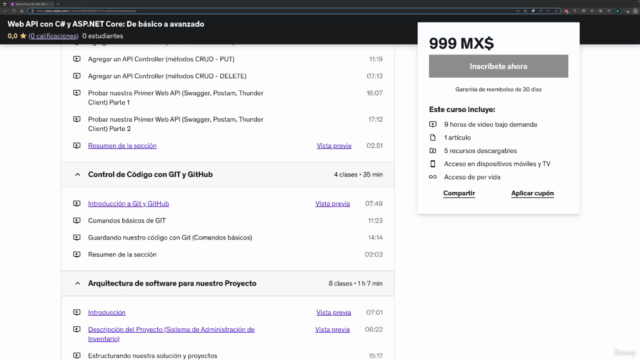640x360 pixels.
Task: Click video icon beside Estructurando nuestra solución lecture
Action: [x=77, y=356]
